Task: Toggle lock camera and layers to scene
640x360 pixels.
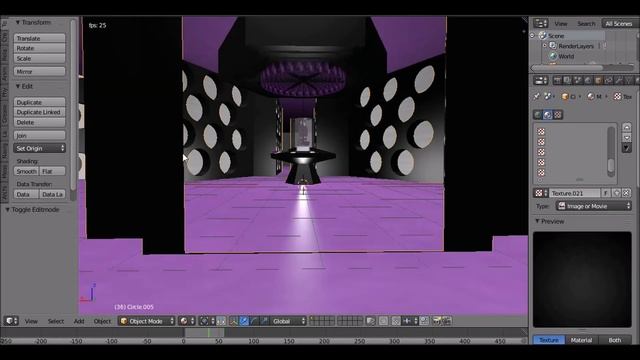Action: (x=370, y=321)
